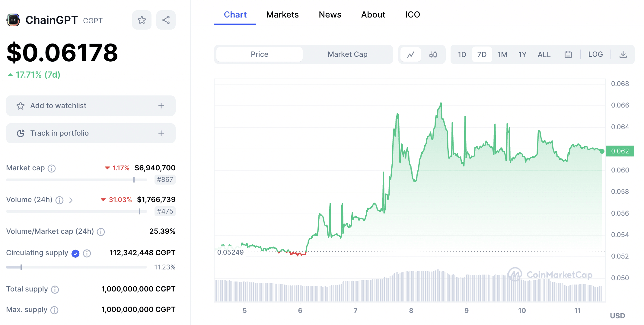Switch to the About tab
644x325 pixels.
(x=373, y=14)
